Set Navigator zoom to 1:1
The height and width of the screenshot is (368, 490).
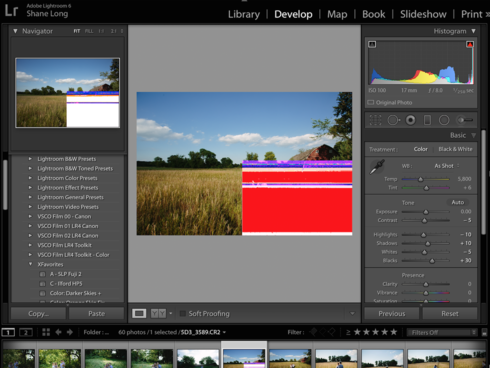point(101,31)
